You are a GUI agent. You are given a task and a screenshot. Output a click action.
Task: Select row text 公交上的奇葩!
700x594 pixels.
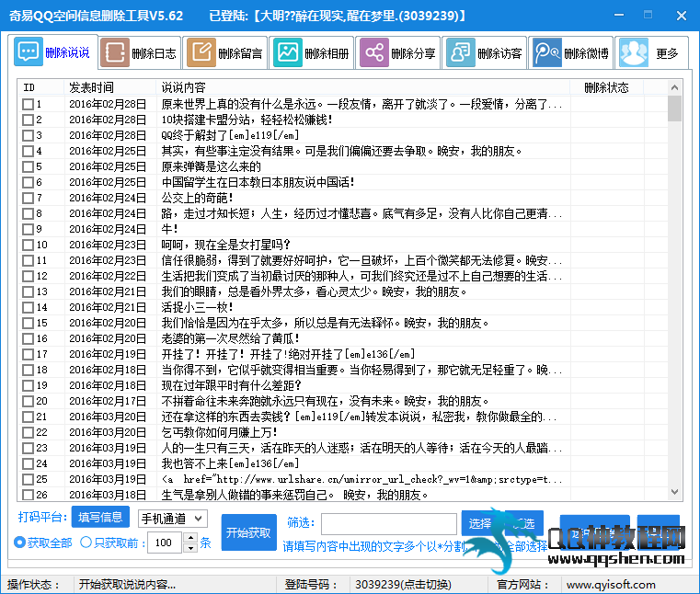coord(198,198)
